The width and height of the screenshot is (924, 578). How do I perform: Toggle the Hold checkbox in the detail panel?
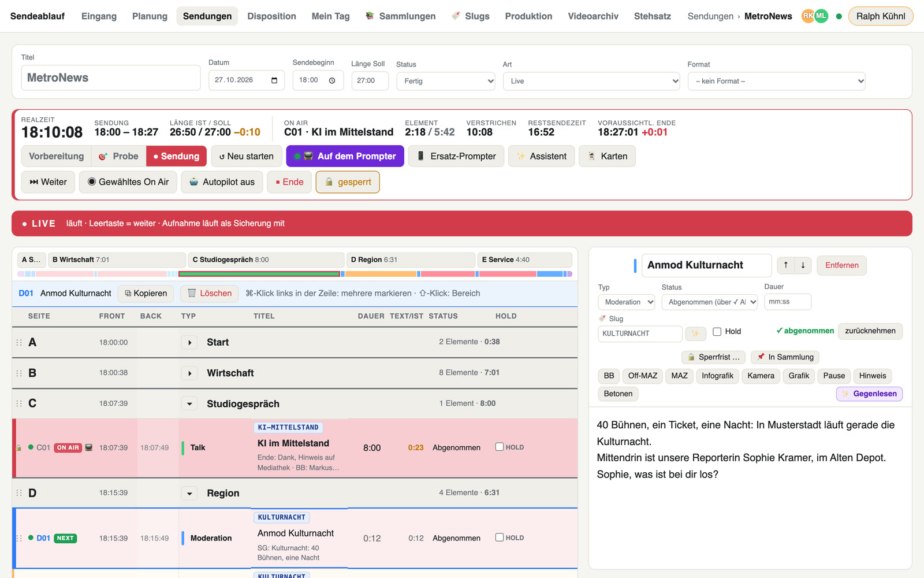pyautogui.click(x=717, y=332)
